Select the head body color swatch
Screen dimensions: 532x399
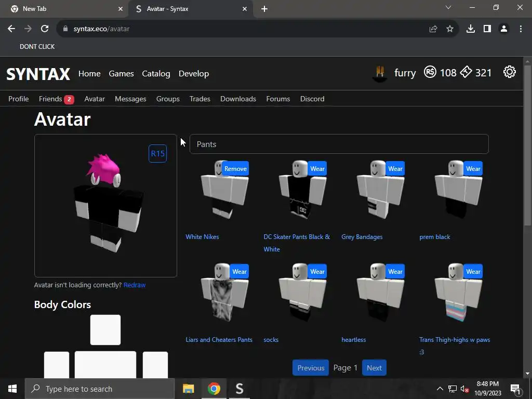click(105, 330)
